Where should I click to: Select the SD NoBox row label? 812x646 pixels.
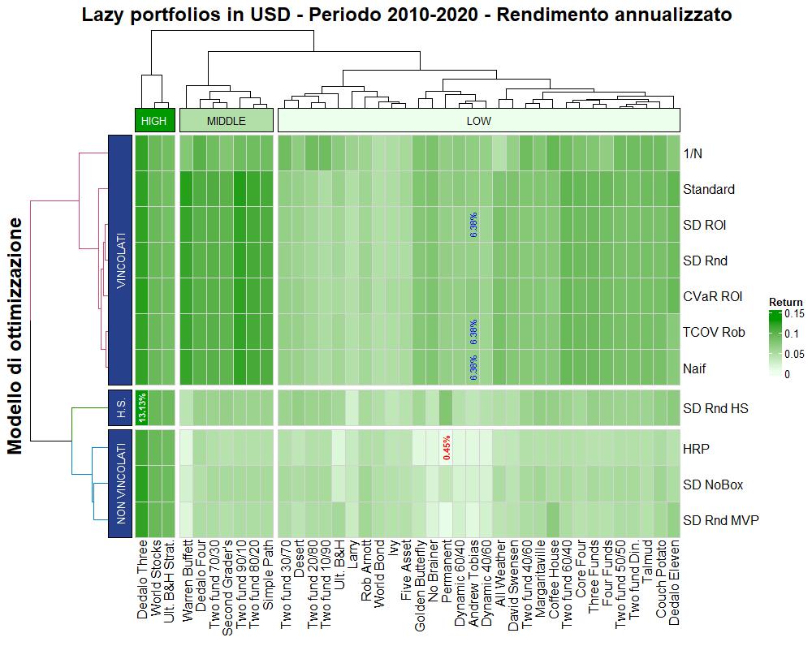point(713,484)
